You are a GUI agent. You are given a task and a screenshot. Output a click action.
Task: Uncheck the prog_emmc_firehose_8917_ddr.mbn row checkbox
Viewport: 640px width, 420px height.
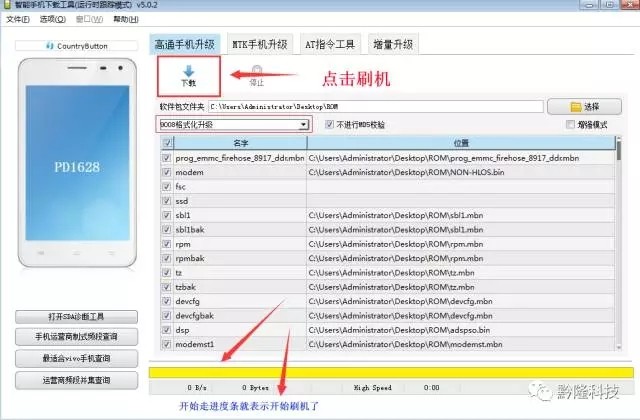pyautogui.click(x=167, y=158)
